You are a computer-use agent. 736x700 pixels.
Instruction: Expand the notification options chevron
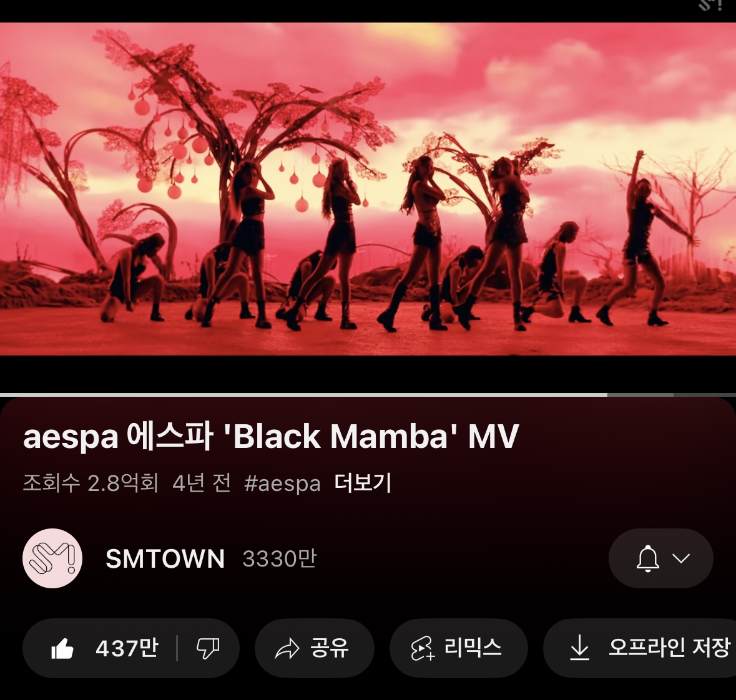[x=681, y=558]
